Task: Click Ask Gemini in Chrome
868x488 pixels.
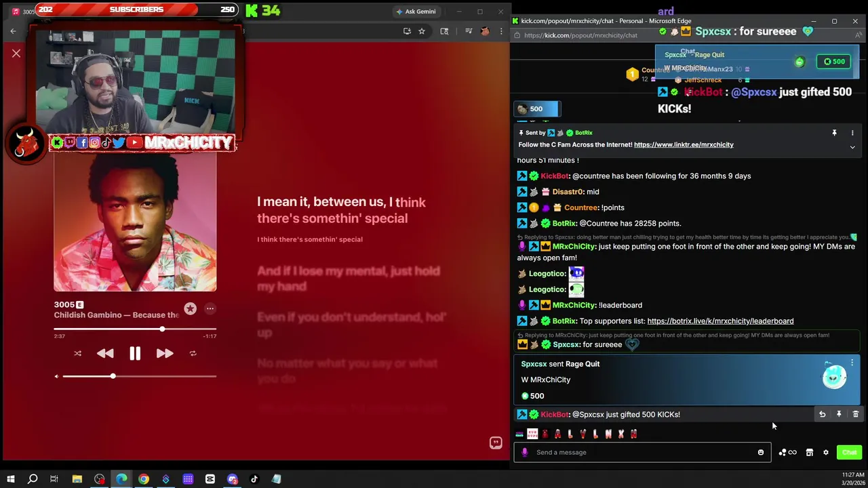Action: (416, 12)
